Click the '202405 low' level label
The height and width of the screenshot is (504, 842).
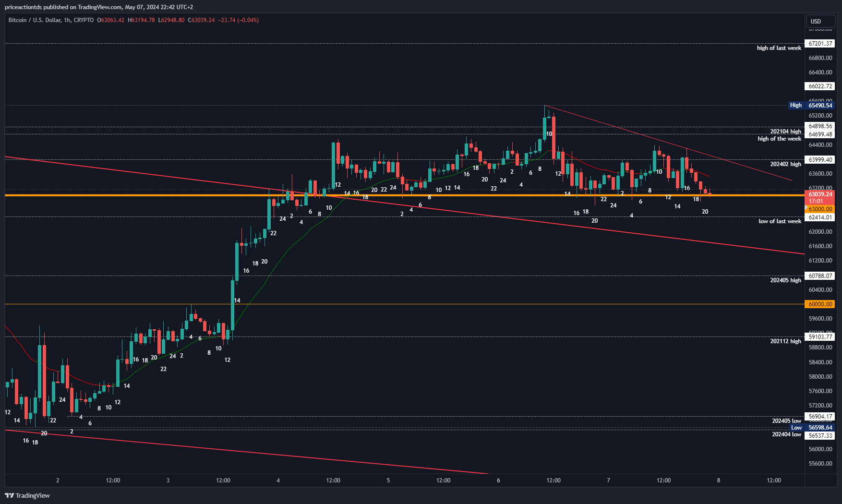click(x=786, y=421)
